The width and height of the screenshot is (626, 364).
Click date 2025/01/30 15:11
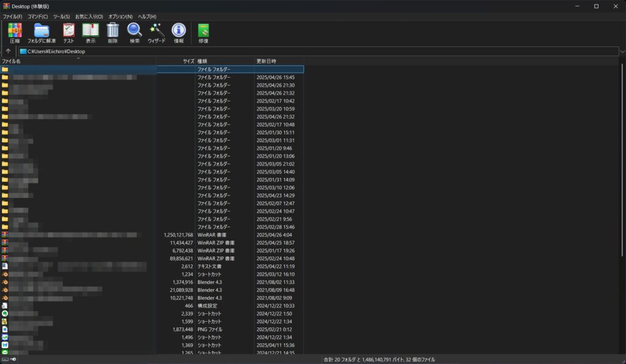click(x=276, y=133)
